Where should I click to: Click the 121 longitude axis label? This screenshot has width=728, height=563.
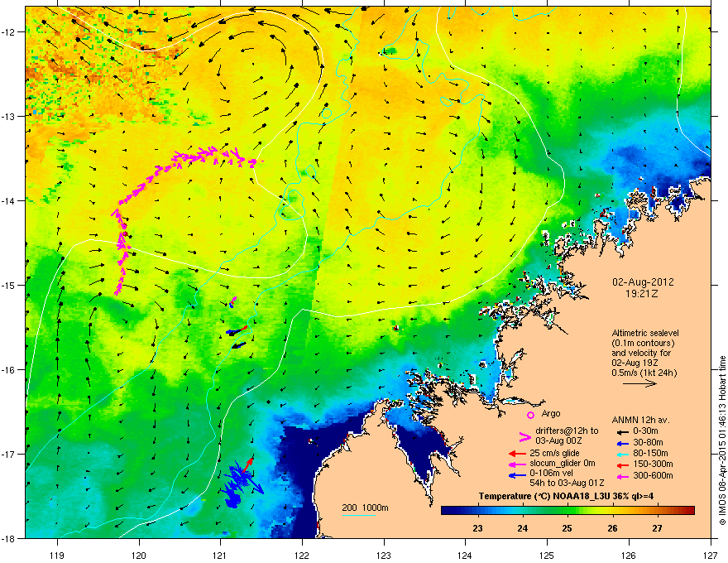click(x=221, y=556)
